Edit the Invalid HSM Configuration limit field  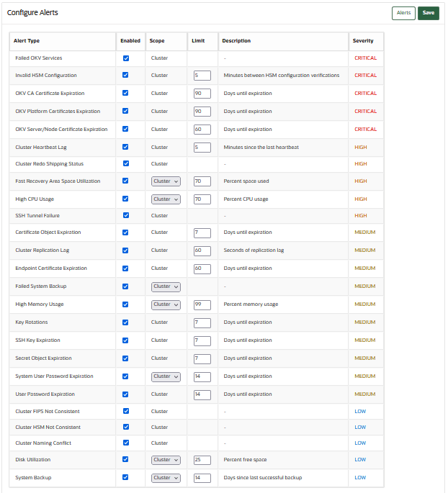(202, 76)
